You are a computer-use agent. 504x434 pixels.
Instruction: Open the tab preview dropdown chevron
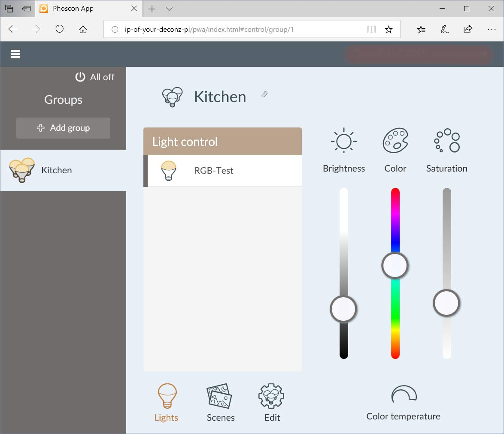click(169, 9)
